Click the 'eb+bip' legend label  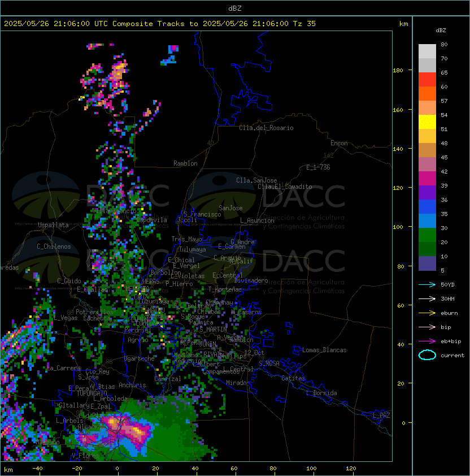[451, 341]
